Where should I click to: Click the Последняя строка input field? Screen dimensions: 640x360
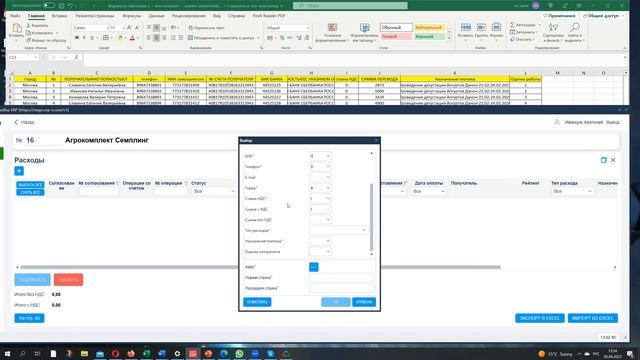[341, 288]
